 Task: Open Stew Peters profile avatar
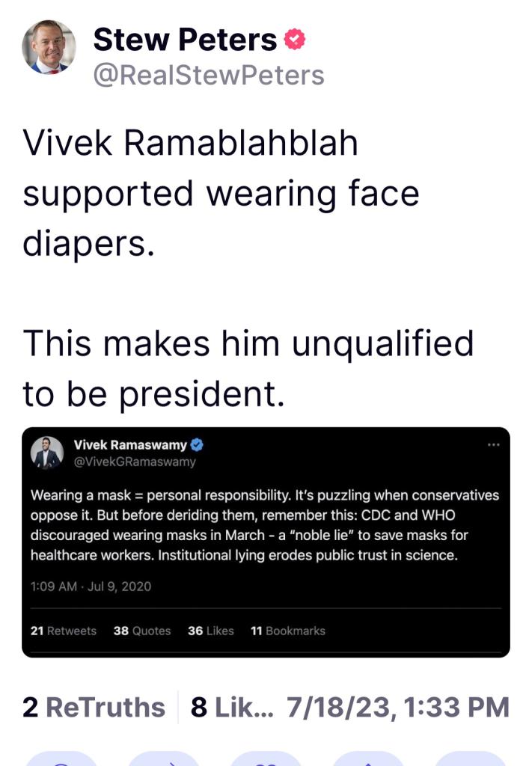pos(49,48)
